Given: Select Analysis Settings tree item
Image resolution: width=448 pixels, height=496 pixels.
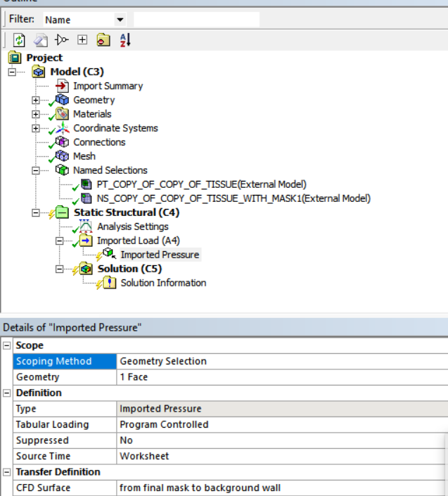Looking at the screenshot, I should [x=132, y=227].
